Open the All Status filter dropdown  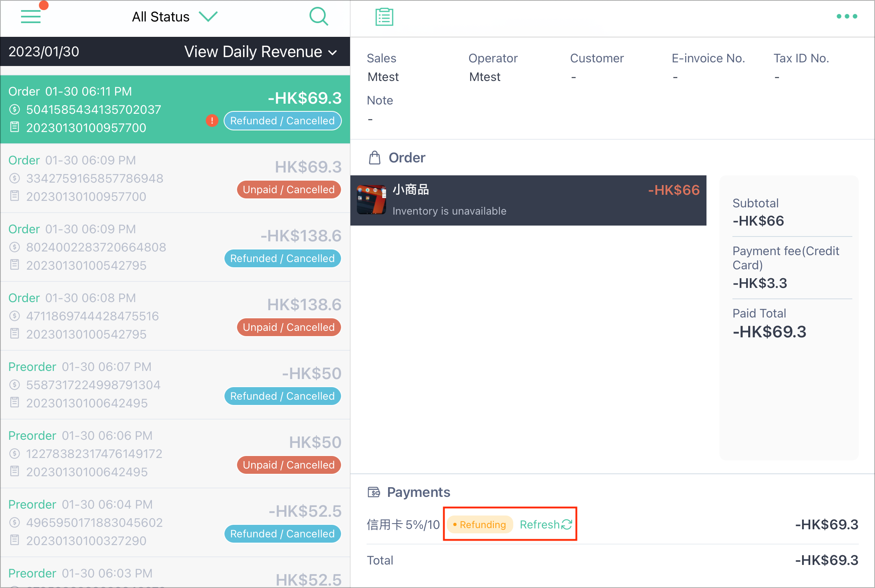175,17
